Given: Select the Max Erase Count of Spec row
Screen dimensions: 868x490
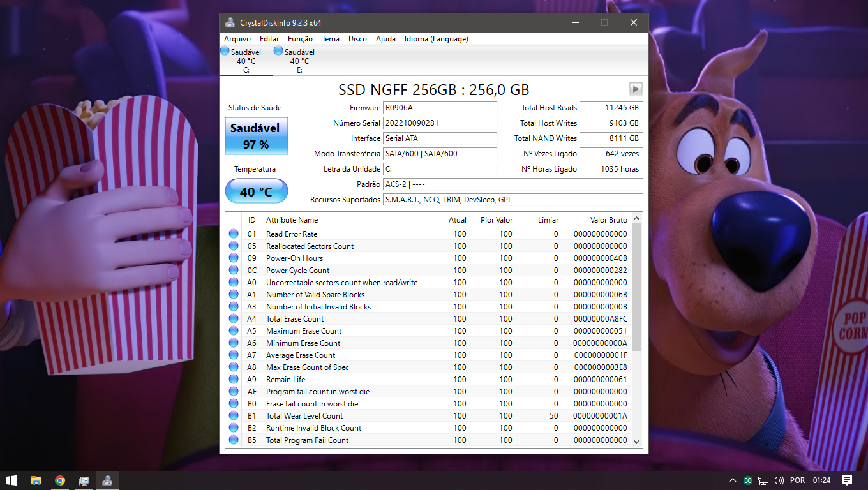Looking at the screenshot, I should pyautogui.click(x=428, y=367).
